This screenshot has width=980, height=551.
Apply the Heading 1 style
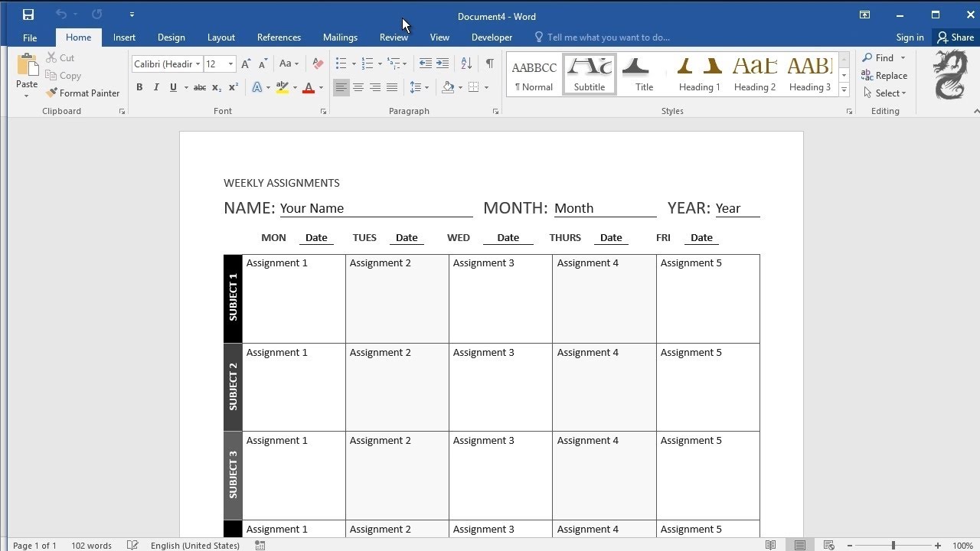pos(699,73)
